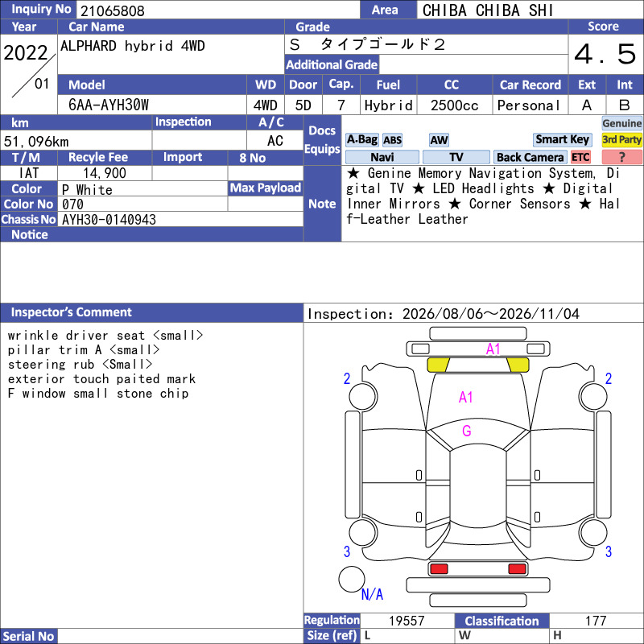This screenshot has height=644, width=644.
Task: Click tire rating 2 on diagram's right
Action: [x=609, y=378]
